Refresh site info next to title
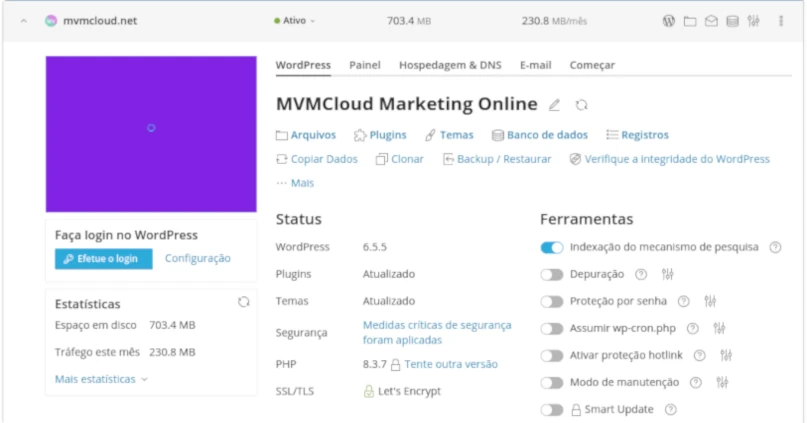This screenshot has height=423, width=807. [582, 105]
